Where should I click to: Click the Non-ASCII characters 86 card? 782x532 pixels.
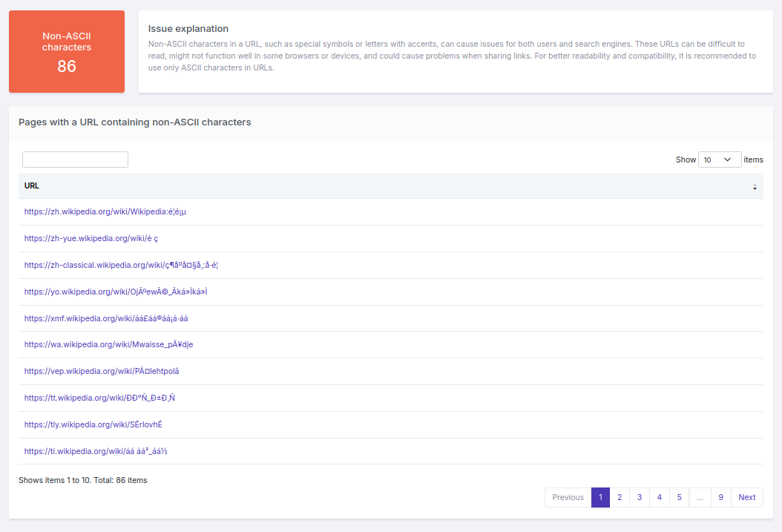point(67,52)
